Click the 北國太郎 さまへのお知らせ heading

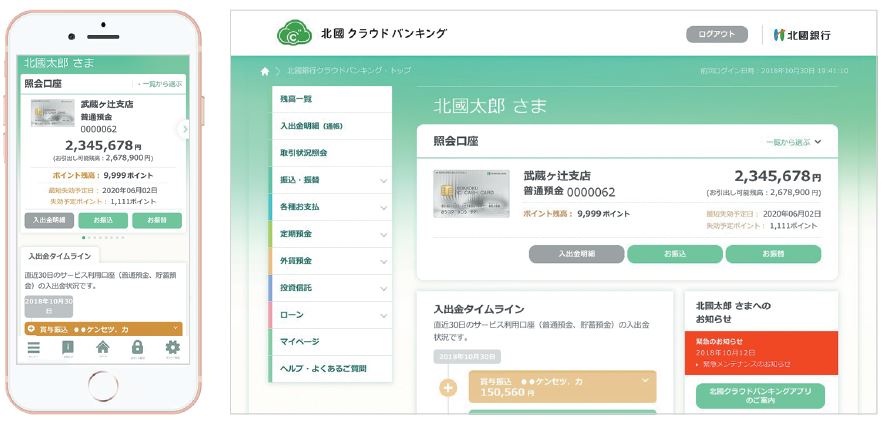pos(733,312)
